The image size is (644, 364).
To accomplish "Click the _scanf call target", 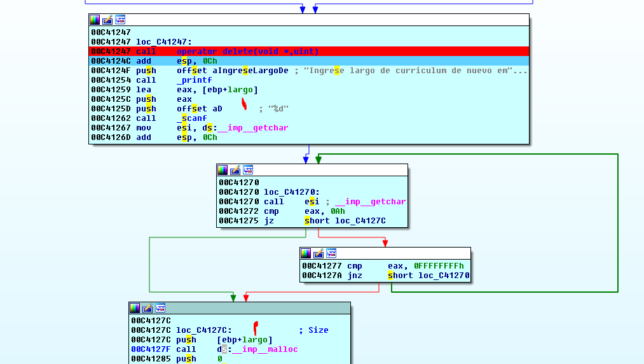I will tap(192, 118).
